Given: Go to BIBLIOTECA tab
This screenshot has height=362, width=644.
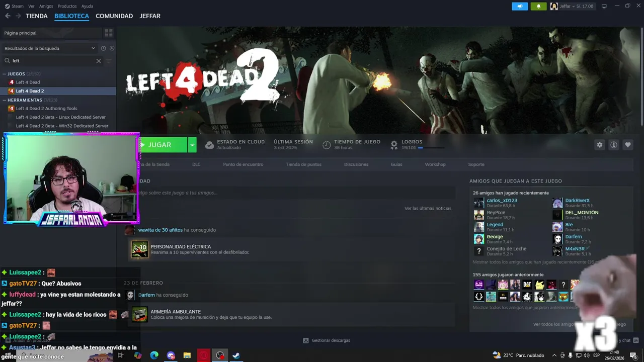Looking at the screenshot, I should pyautogui.click(x=71, y=16).
